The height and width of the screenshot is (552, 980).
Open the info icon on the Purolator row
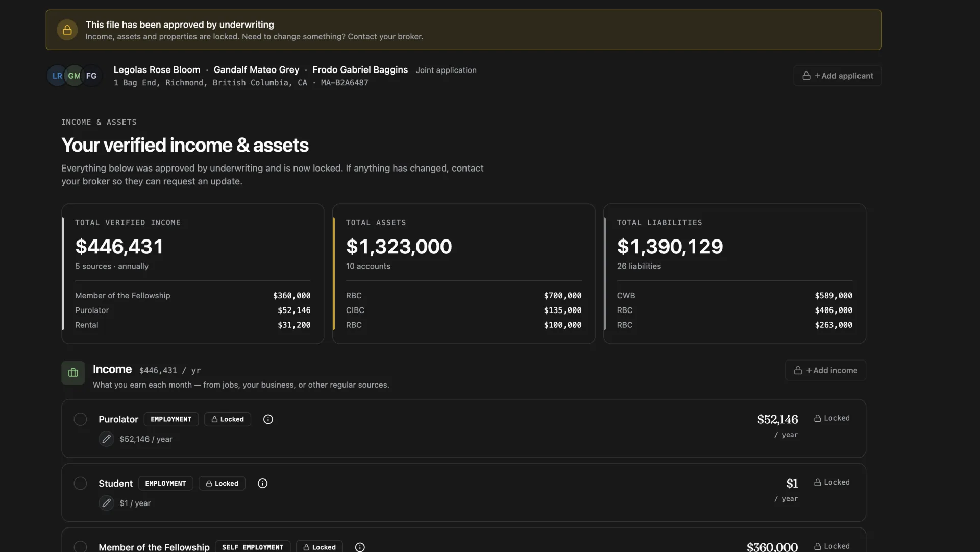click(268, 419)
